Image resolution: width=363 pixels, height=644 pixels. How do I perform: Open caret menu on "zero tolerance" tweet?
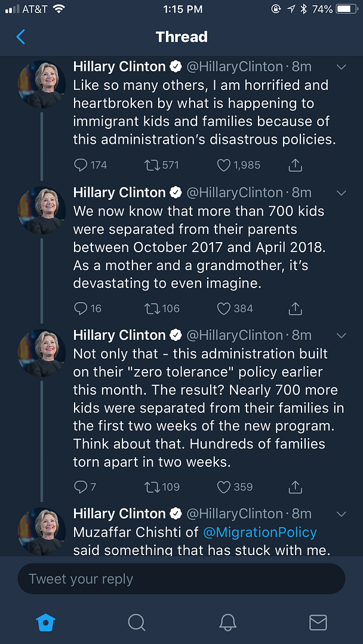coord(342,335)
